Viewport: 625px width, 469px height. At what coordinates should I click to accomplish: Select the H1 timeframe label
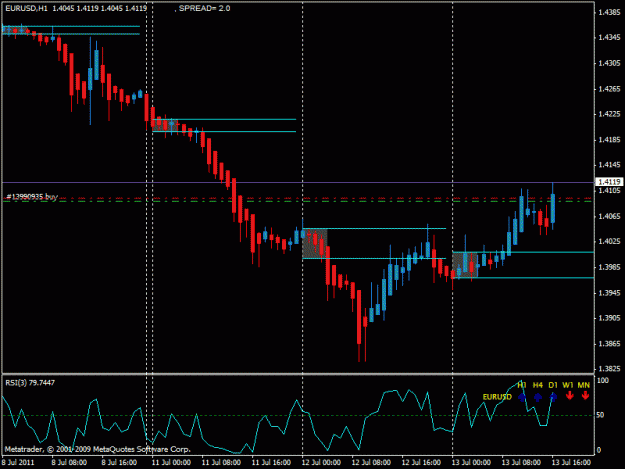pyautogui.click(x=522, y=385)
